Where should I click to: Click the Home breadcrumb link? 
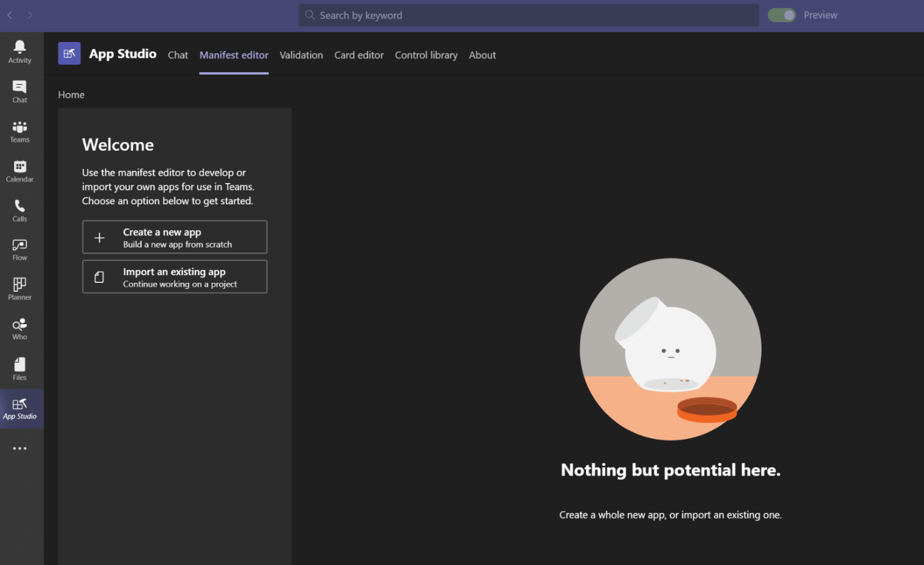tap(71, 95)
